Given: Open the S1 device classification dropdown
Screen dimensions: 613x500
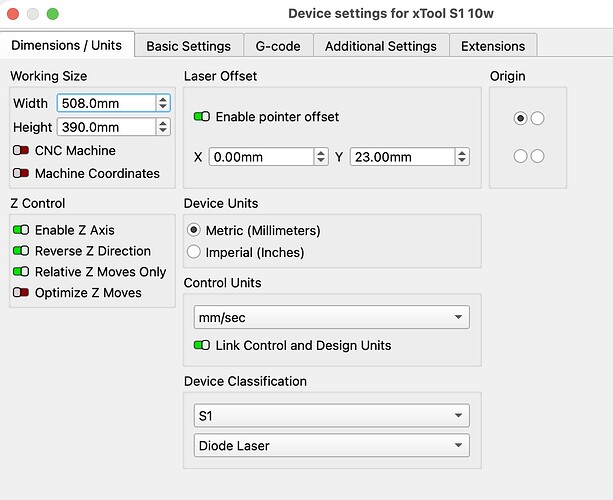Looking at the screenshot, I should pos(332,416).
